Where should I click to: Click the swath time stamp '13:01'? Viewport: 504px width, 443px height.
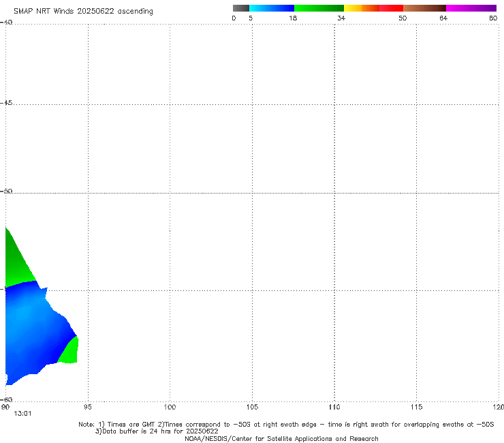(x=23, y=414)
